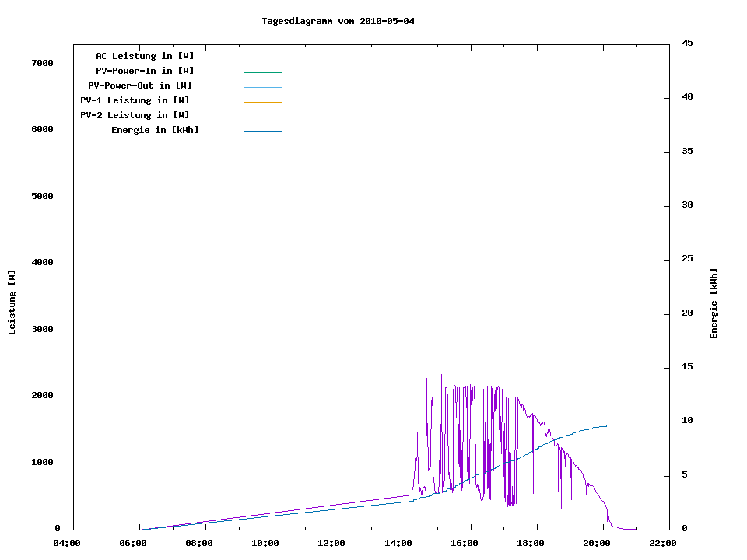This screenshot has height=560, width=747.
Task: Click the rotated Leistung [W] left axis title
Action: pyautogui.click(x=12, y=302)
